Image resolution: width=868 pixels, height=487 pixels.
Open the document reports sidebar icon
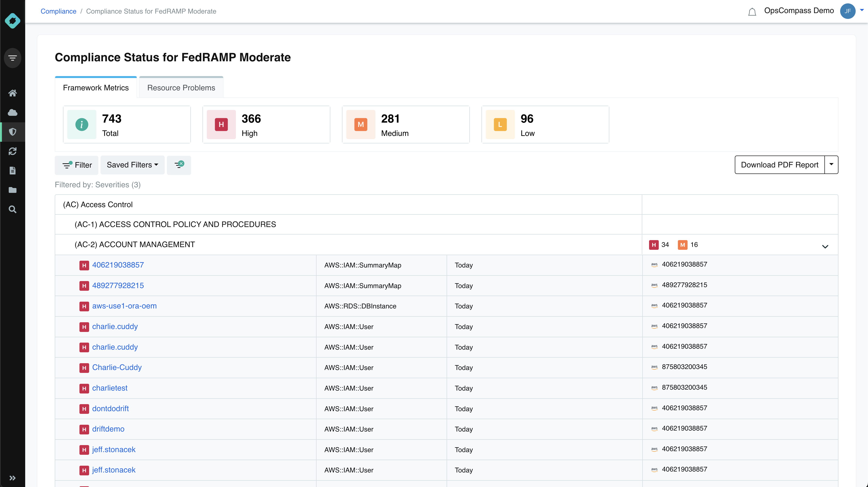12,171
